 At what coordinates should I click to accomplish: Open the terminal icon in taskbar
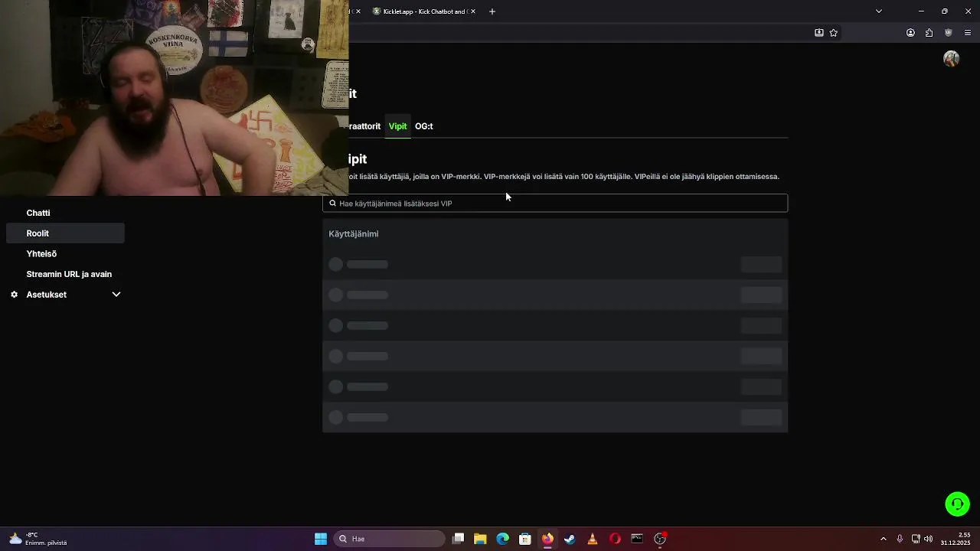click(x=637, y=539)
